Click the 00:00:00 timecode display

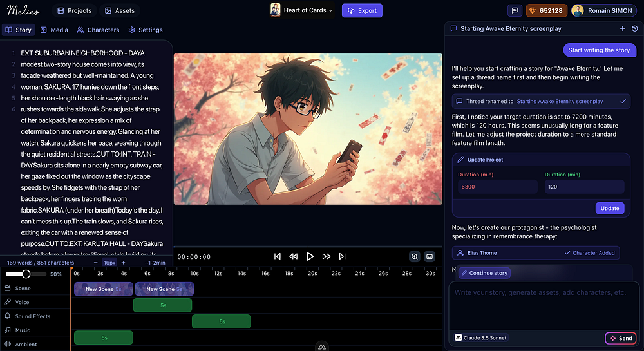pos(194,257)
